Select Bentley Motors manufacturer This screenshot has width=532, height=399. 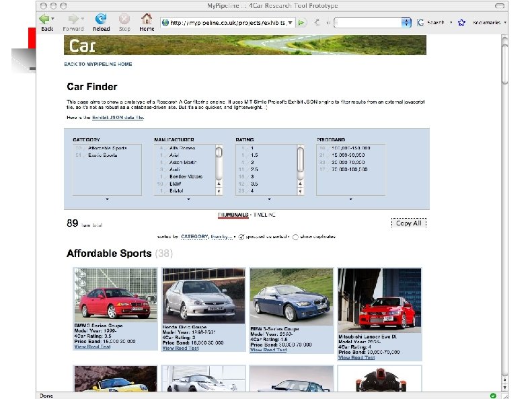pos(185,177)
